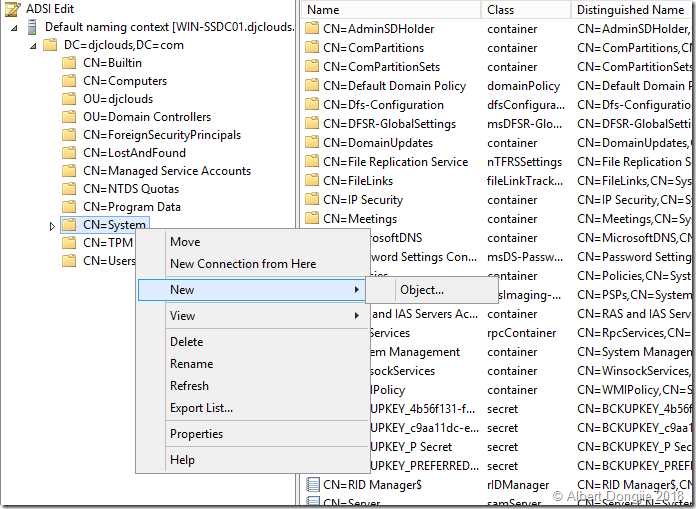This screenshot has width=696, height=509.
Task: Click folder icon beside CN=LostAndFound
Action: (69, 153)
